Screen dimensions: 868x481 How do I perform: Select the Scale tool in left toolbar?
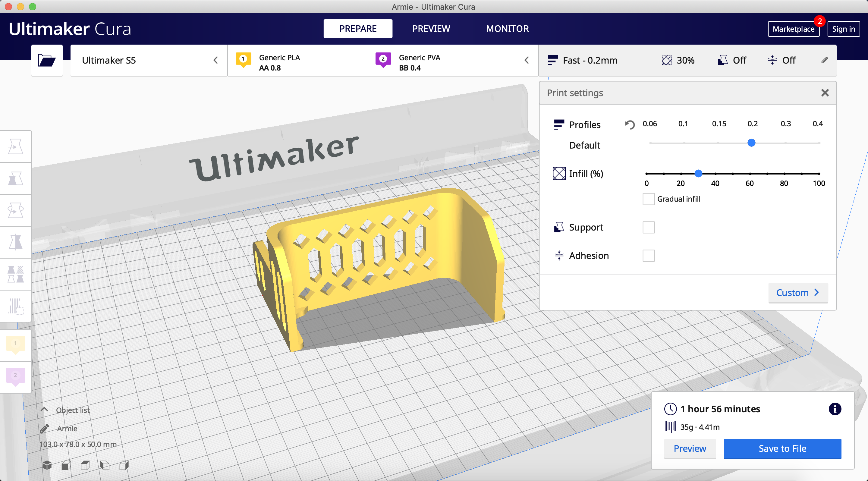[x=15, y=178]
